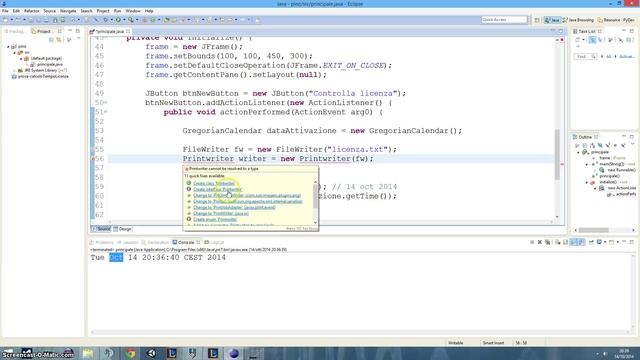Apply quick fix Change to 'PrintJobAdapter'
The height and width of the screenshot is (360, 640).
point(234,207)
